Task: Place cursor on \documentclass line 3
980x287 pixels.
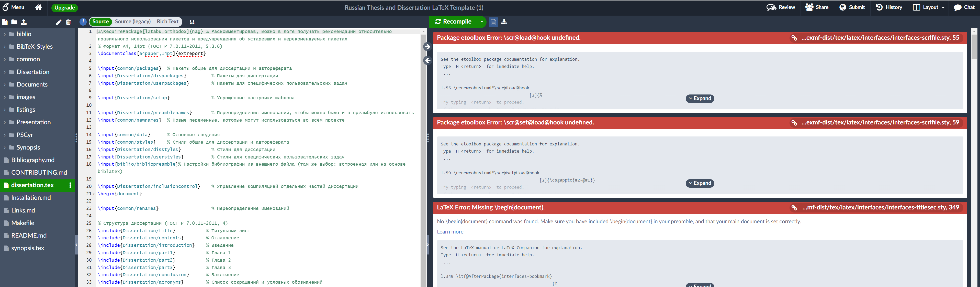Action: [x=152, y=54]
